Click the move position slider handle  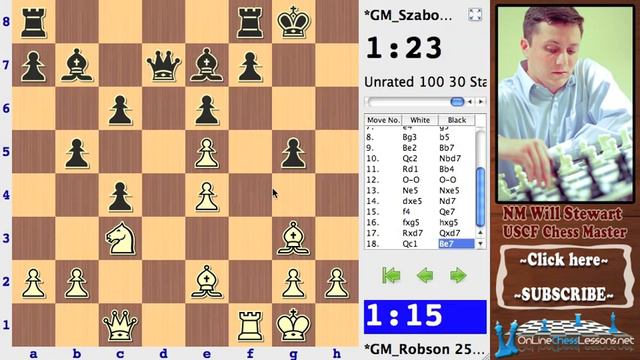457,102
